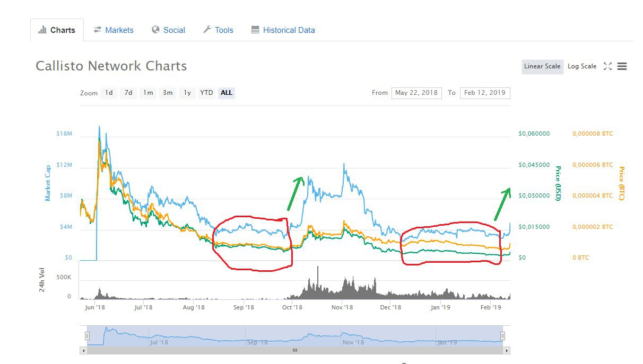Click the Price (BTC) axis label
This screenshot has height=364, width=643.
(621, 183)
